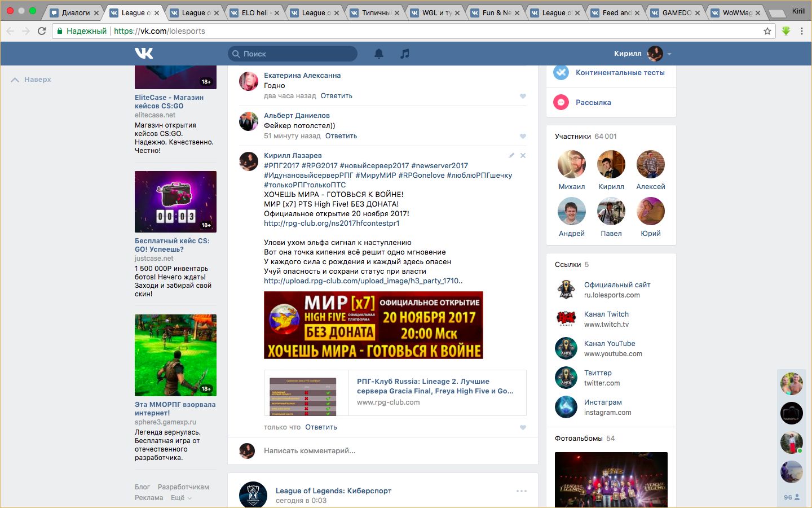Open the online friends counter 96

click(792, 497)
